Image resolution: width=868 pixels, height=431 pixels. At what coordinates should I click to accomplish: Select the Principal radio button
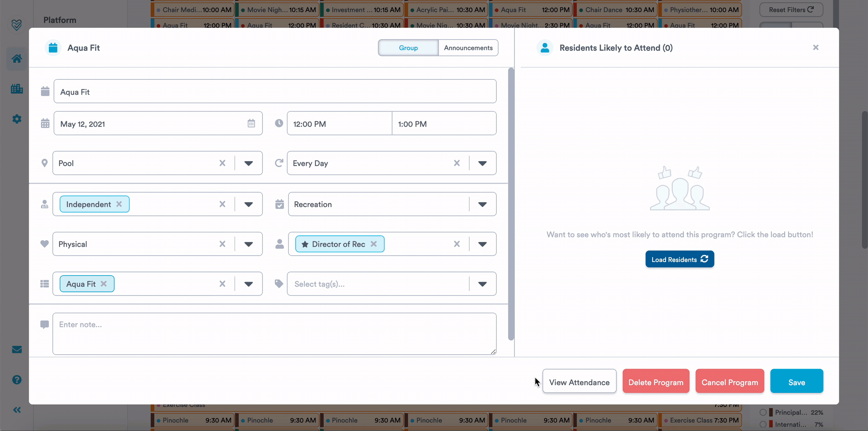point(763,412)
